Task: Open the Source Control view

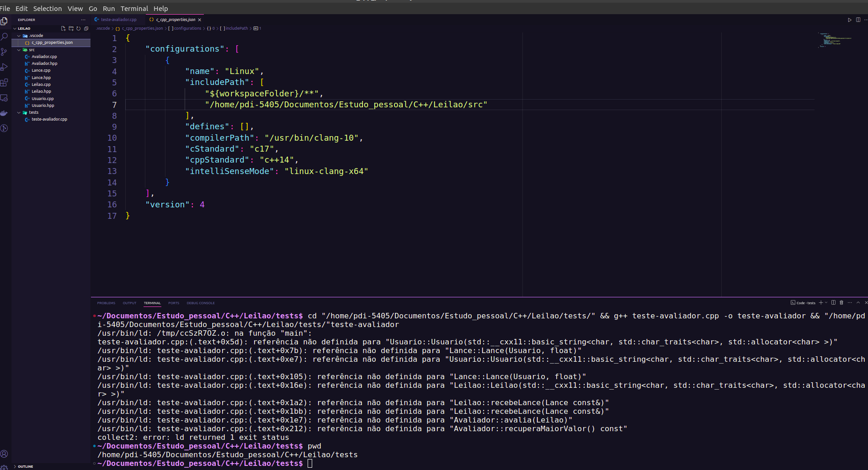Action: click(4, 52)
